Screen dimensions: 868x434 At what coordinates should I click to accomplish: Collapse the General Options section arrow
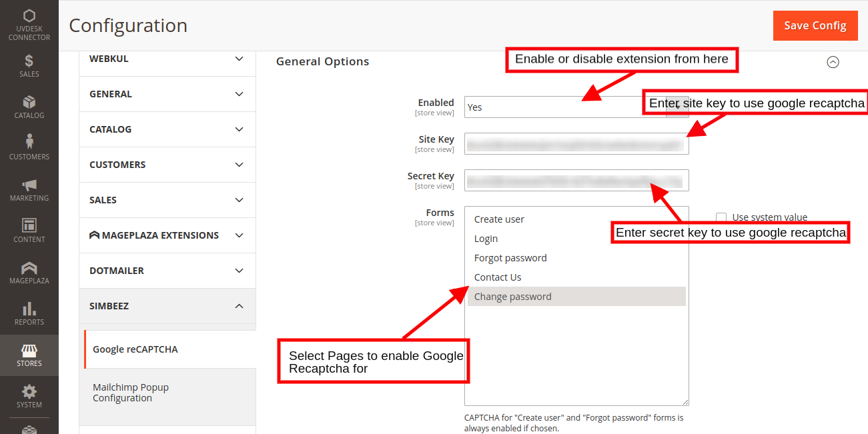coord(833,62)
